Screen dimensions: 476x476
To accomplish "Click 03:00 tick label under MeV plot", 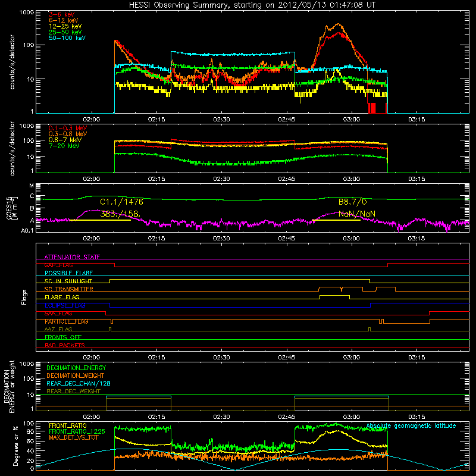I will click(x=352, y=179).
